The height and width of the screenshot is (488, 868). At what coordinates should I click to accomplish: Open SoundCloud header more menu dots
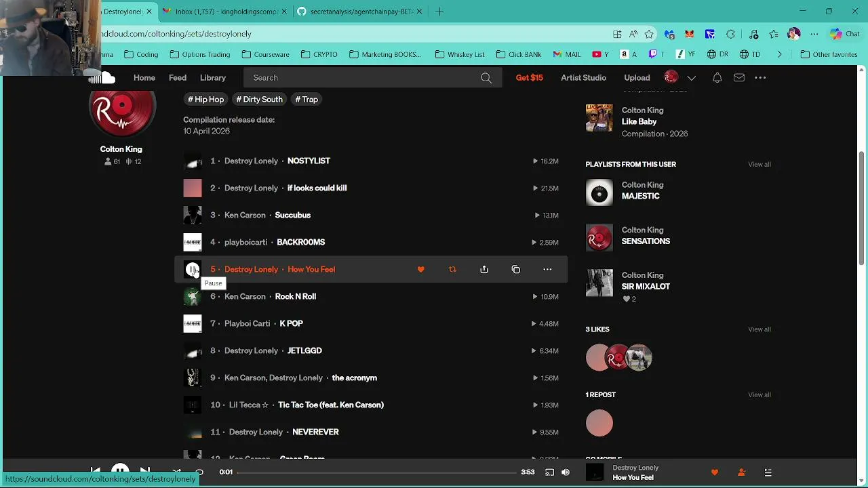[x=760, y=78]
